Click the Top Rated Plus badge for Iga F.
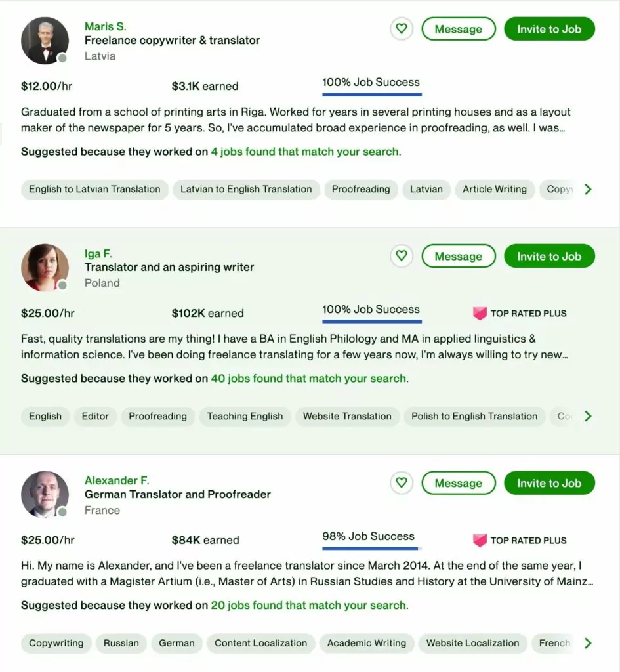Image resolution: width=620 pixels, height=672 pixels. [x=520, y=314]
